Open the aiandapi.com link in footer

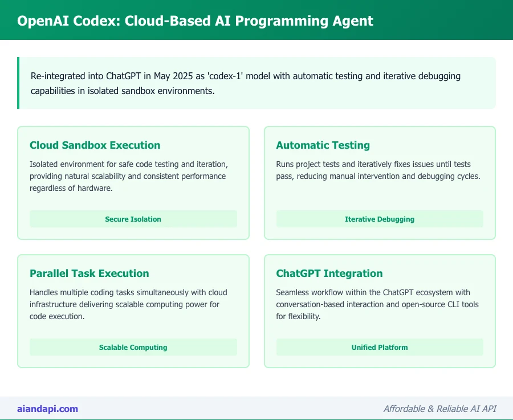47,409
